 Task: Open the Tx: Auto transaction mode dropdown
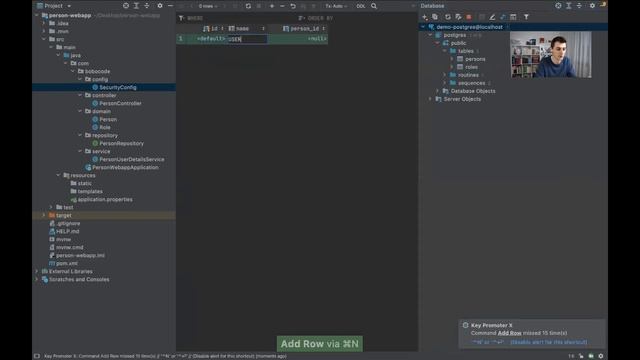point(336,6)
